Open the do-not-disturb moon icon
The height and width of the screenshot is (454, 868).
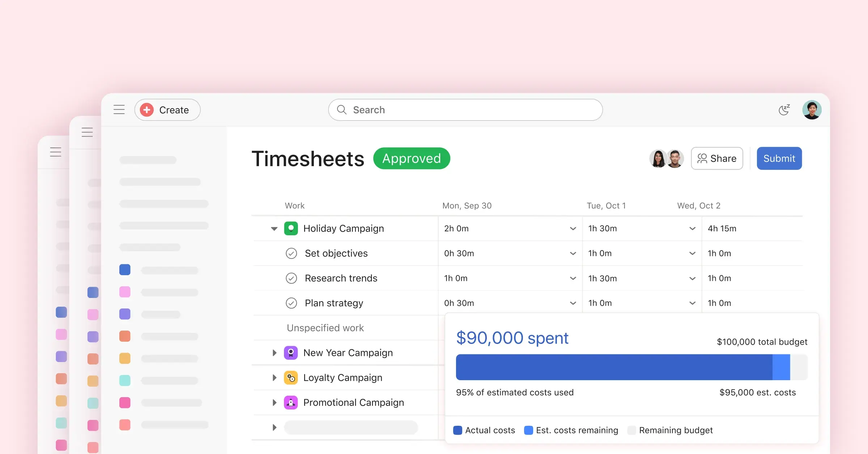(784, 109)
